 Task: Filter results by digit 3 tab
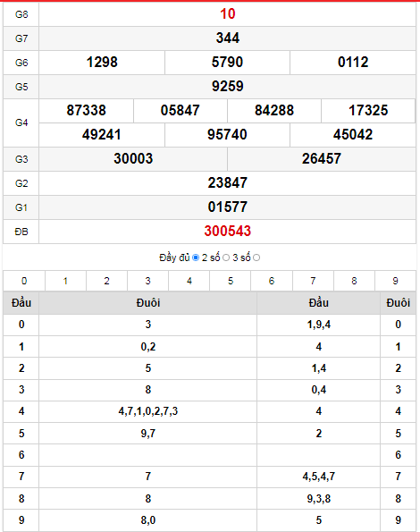[x=147, y=281]
